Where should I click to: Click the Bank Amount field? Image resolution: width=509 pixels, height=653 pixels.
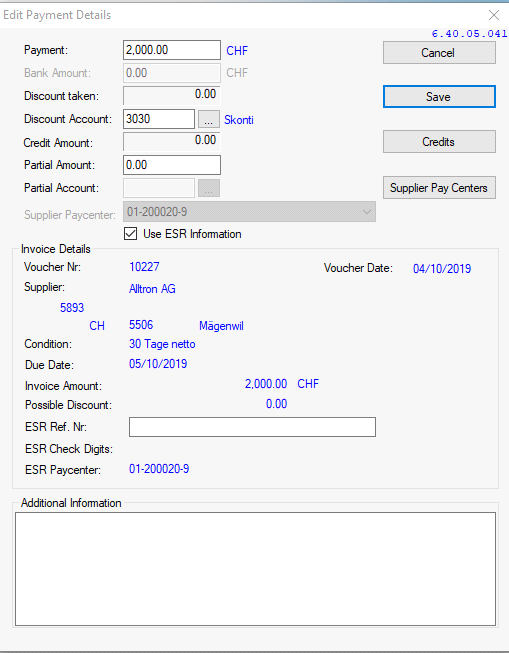click(x=172, y=73)
